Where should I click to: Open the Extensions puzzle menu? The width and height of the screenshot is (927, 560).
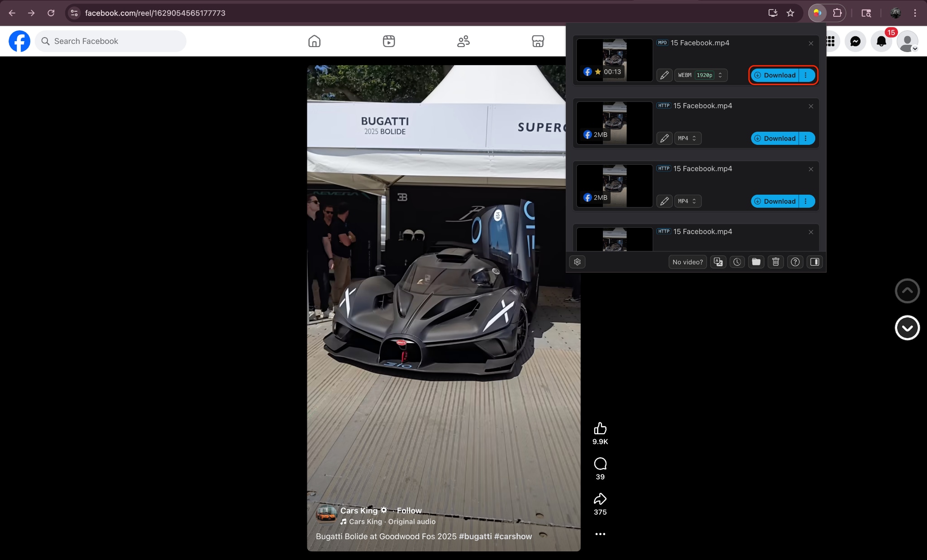[837, 13]
